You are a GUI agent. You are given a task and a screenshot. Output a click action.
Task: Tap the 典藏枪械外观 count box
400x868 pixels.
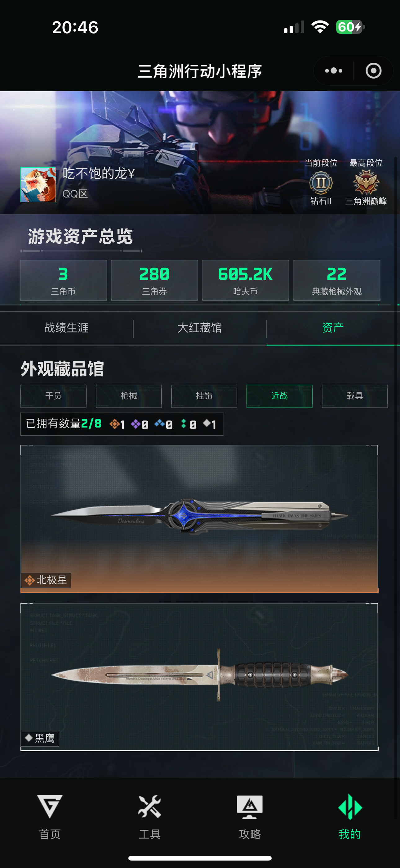[337, 280]
